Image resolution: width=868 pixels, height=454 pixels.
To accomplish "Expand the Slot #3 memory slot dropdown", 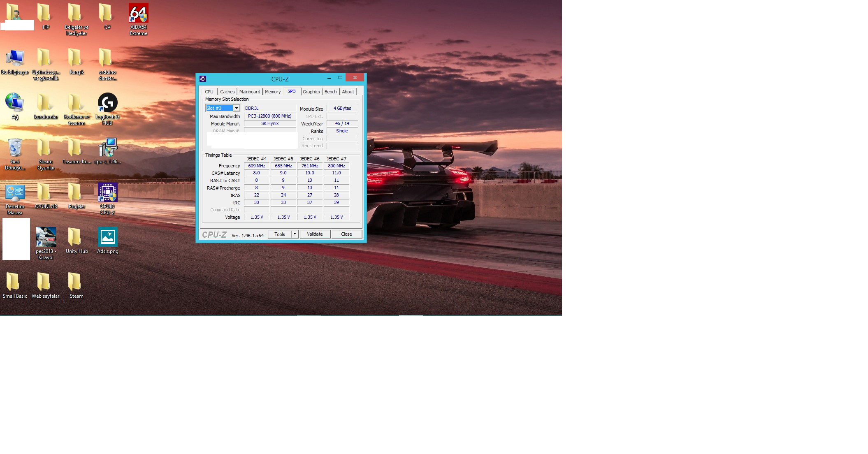I will click(237, 108).
